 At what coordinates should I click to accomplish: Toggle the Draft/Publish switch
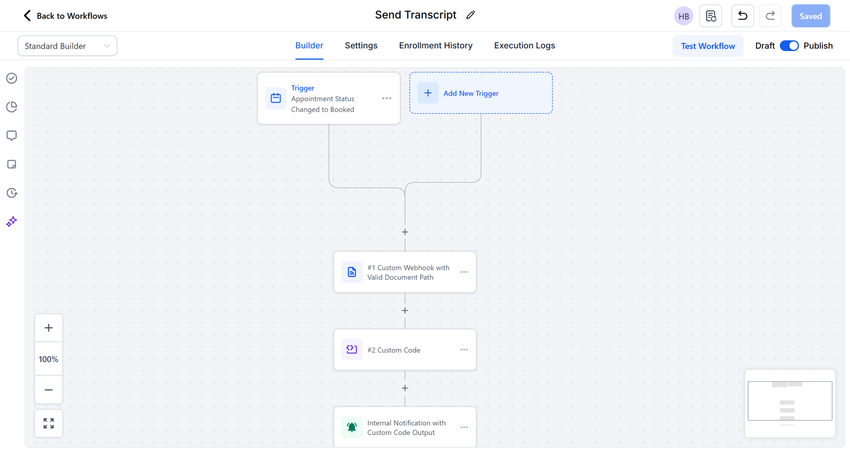[x=789, y=46]
